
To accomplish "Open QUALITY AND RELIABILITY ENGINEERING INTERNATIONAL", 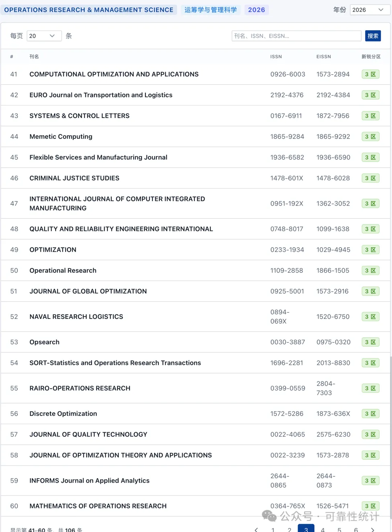I will (121, 229).
